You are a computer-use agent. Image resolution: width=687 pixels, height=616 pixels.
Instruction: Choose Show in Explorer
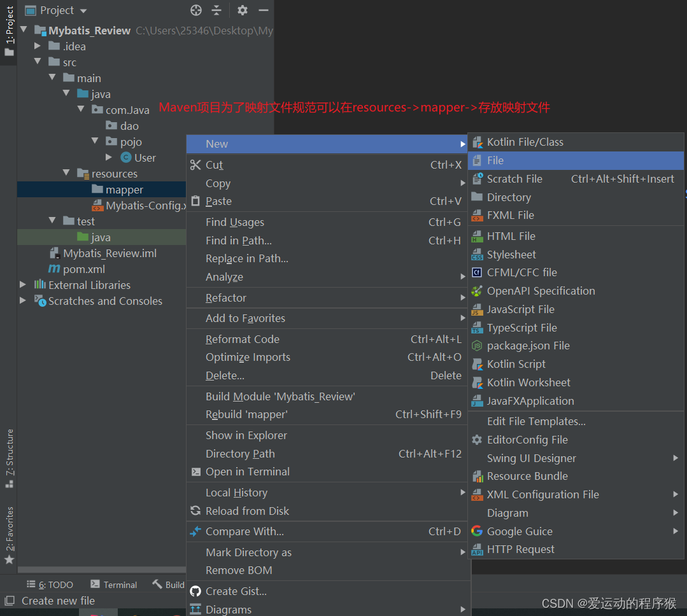pos(328,435)
